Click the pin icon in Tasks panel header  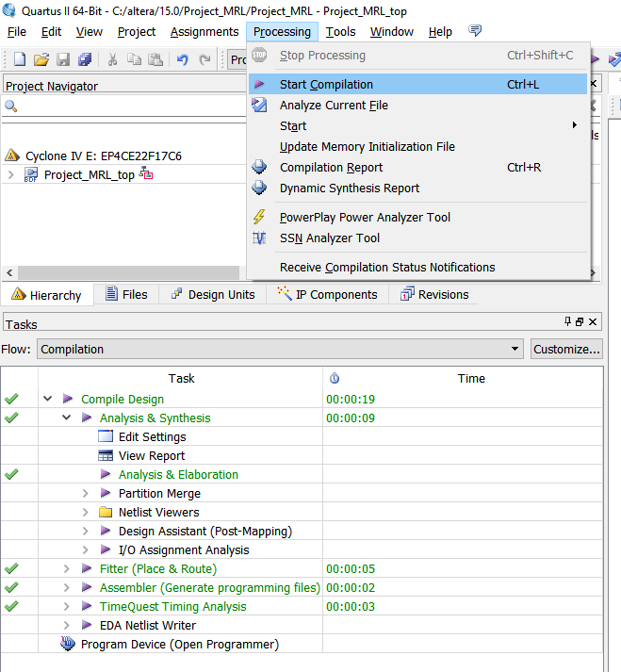568,321
